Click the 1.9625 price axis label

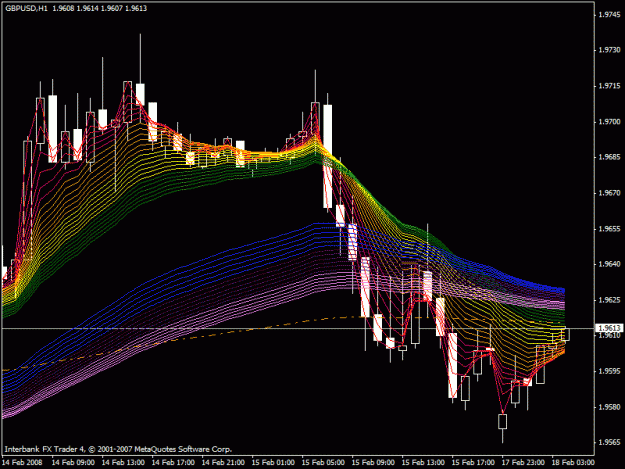[x=610, y=300]
